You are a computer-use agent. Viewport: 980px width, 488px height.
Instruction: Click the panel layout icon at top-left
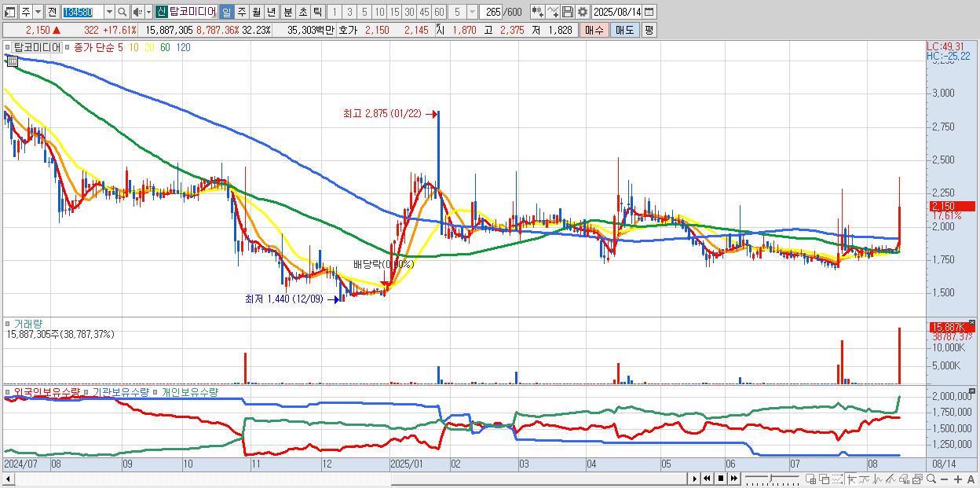tap(9, 12)
